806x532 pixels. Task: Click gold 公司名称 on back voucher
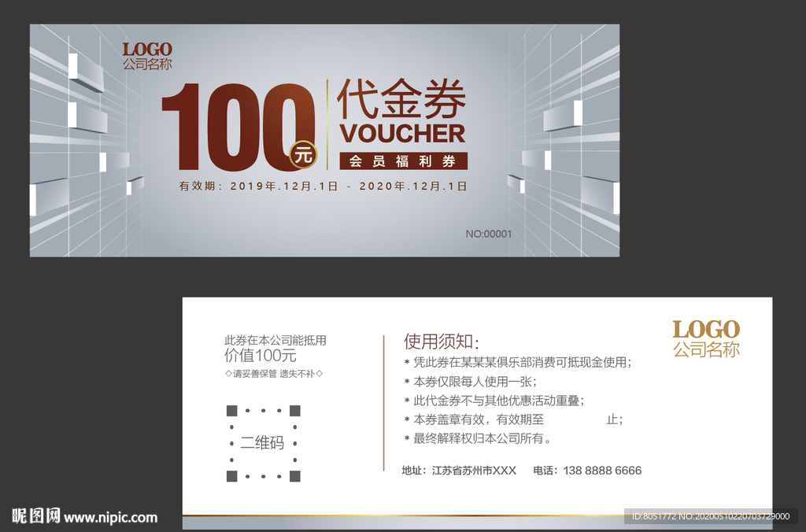(x=706, y=349)
